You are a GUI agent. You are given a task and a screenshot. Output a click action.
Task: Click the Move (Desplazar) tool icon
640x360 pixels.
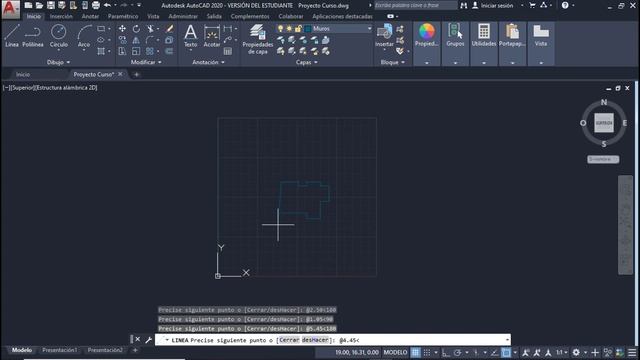click(x=122, y=29)
